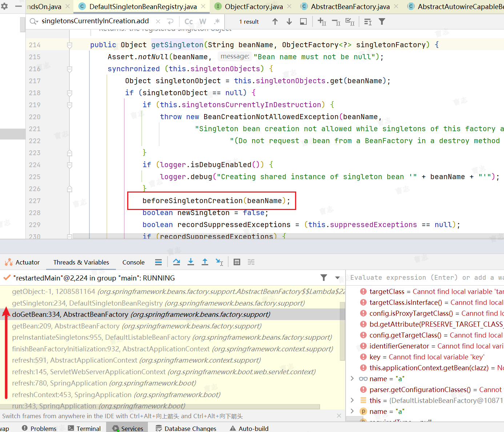Click the hide panel minus icon
Screen dimensions: 504x432
pyautogui.click(x=19, y=6)
